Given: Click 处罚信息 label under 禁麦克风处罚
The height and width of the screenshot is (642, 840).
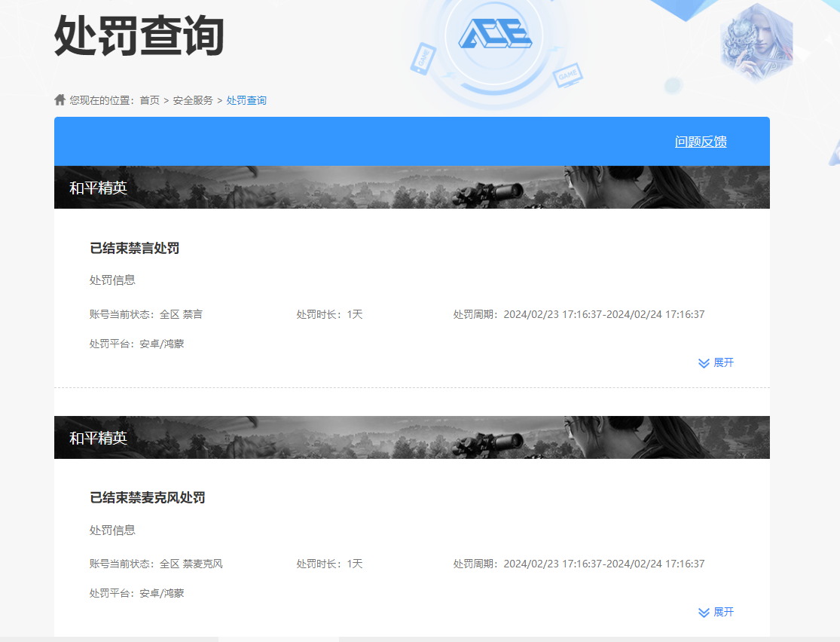Looking at the screenshot, I should (112, 530).
